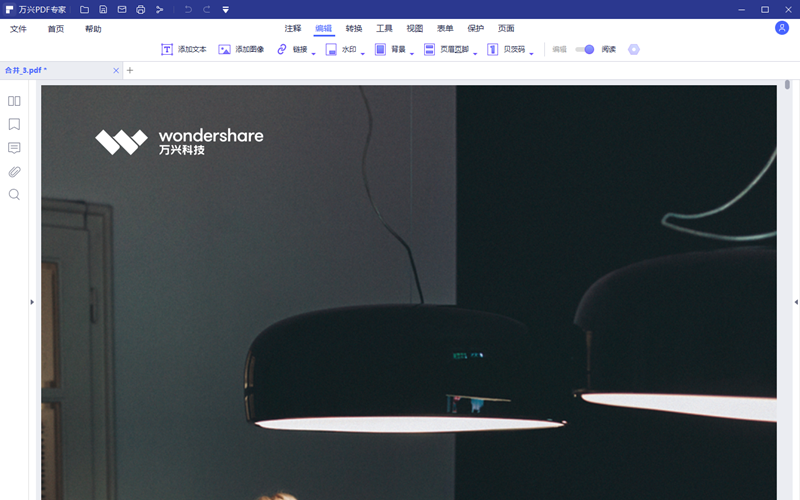This screenshot has width=800, height=500.
Task: Click the print icon in title bar
Action: click(x=140, y=9)
